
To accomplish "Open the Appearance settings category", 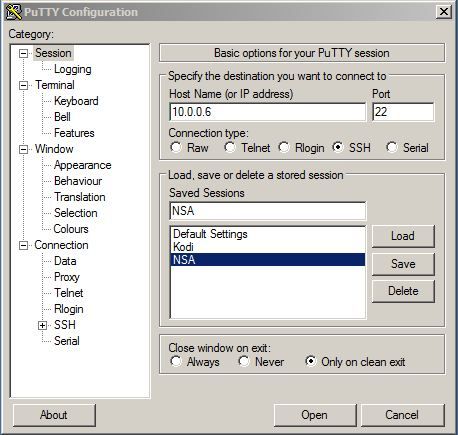I will [x=82, y=165].
